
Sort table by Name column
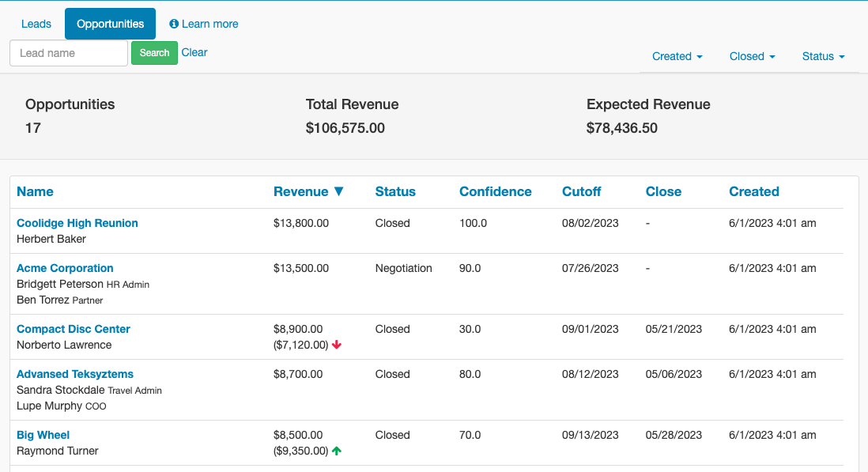click(x=35, y=191)
